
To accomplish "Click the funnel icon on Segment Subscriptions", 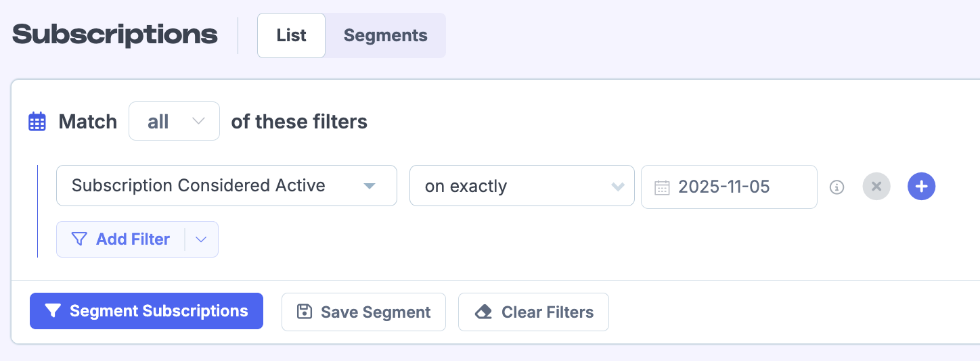I will [x=53, y=311].
